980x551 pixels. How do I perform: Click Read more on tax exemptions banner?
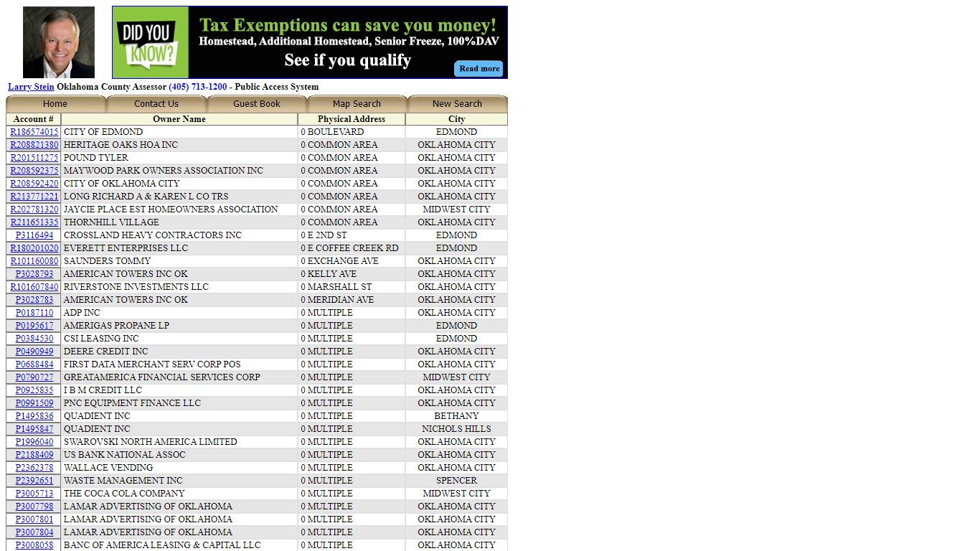[x=479, y=69]
